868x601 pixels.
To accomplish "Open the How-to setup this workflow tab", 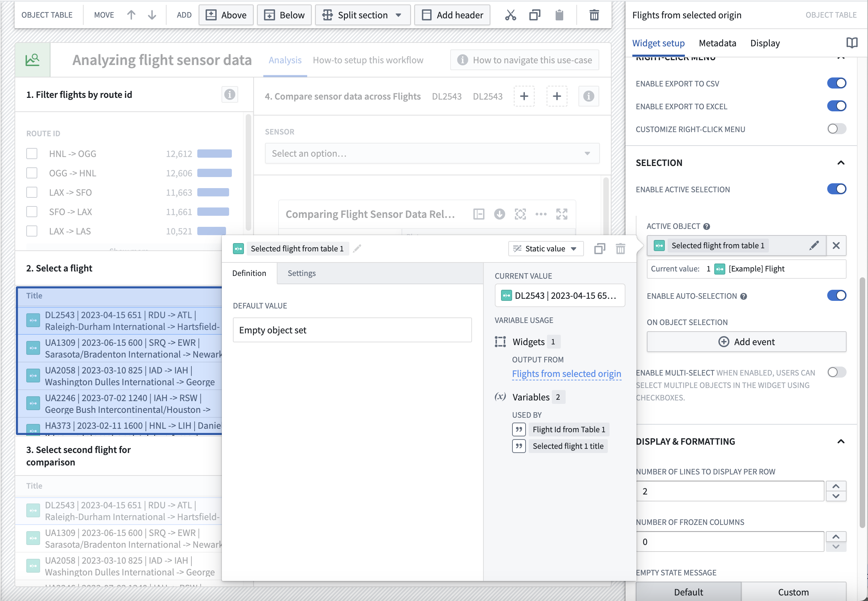I will (x=368, y=60).
